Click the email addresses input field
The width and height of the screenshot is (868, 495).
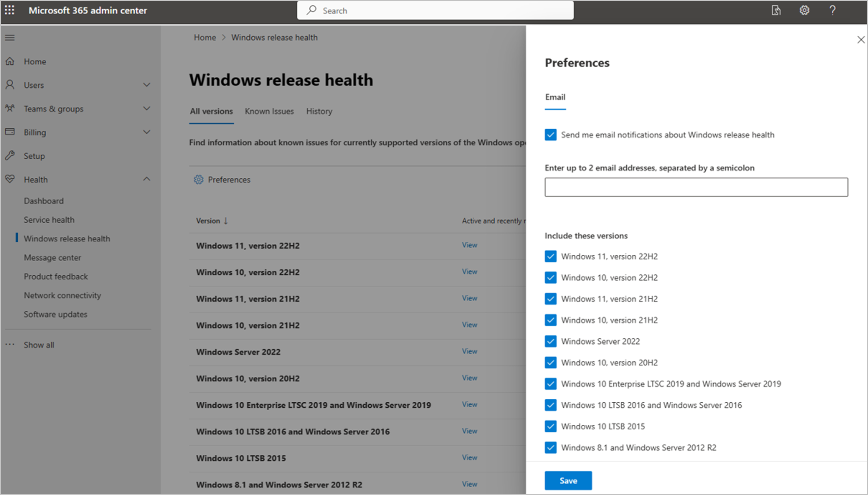(x=696, y=187)
